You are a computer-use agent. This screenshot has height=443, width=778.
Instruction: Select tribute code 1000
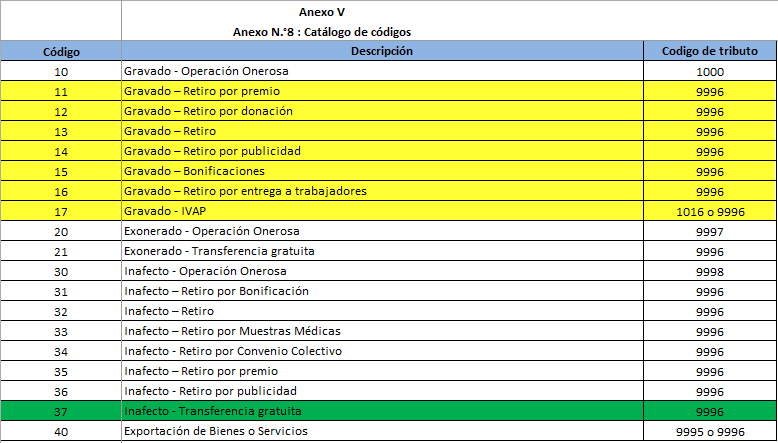point(710,71)
